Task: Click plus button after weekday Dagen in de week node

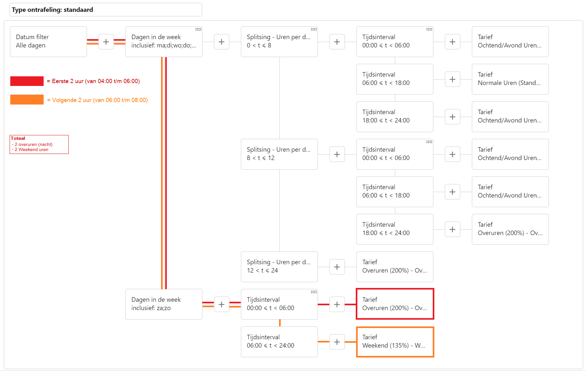Action: pos(221,42)
